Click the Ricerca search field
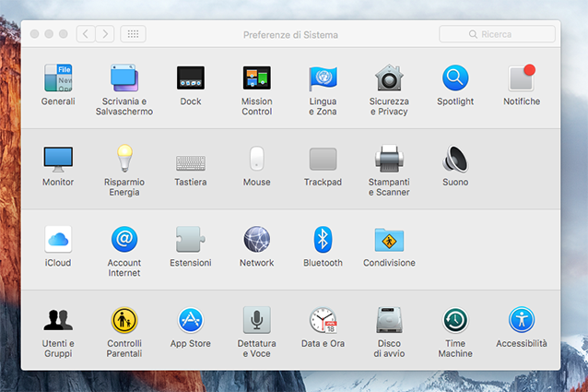Image resolution: width=588 pixels, height=392 pixels. [x=497, y=34]
